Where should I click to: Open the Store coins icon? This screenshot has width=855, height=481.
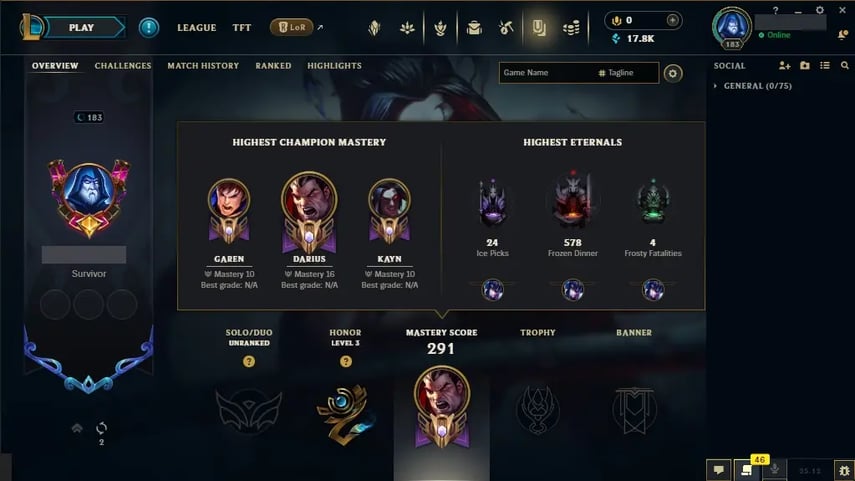pyautogui.click(x=571, y=27)
